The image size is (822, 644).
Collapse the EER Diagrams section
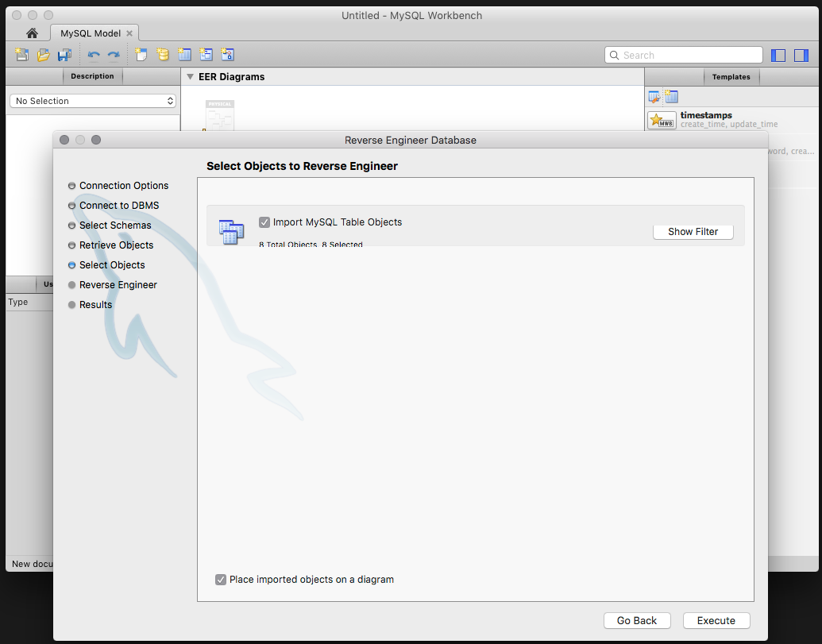[189, 76]
